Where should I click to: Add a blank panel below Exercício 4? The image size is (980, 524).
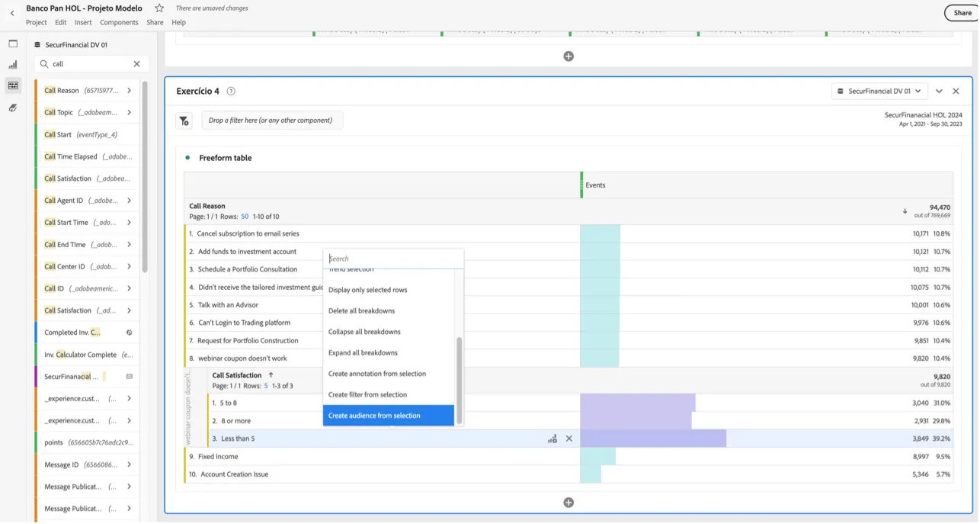pyautogui.click(x=568, y=503)
